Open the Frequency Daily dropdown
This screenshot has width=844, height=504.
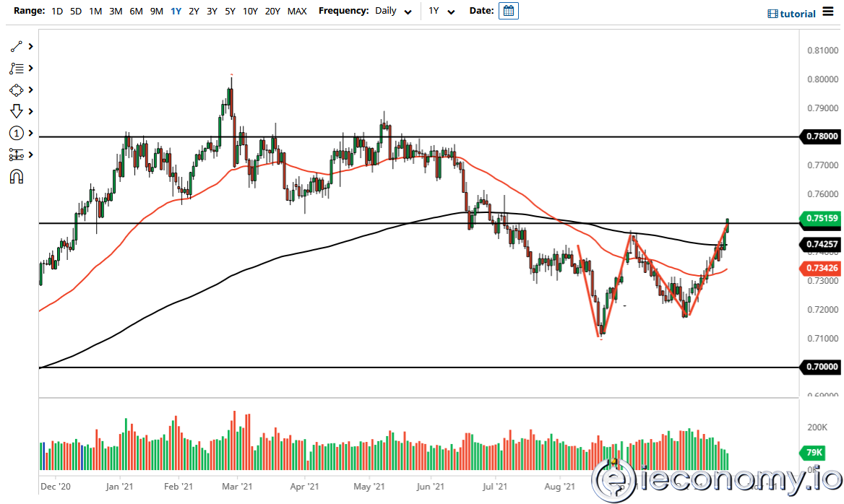pyautogui.click(x=393, y=11)
